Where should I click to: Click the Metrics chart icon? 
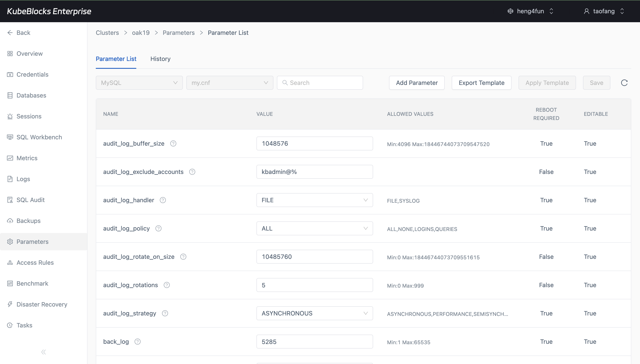pos(10,158)
